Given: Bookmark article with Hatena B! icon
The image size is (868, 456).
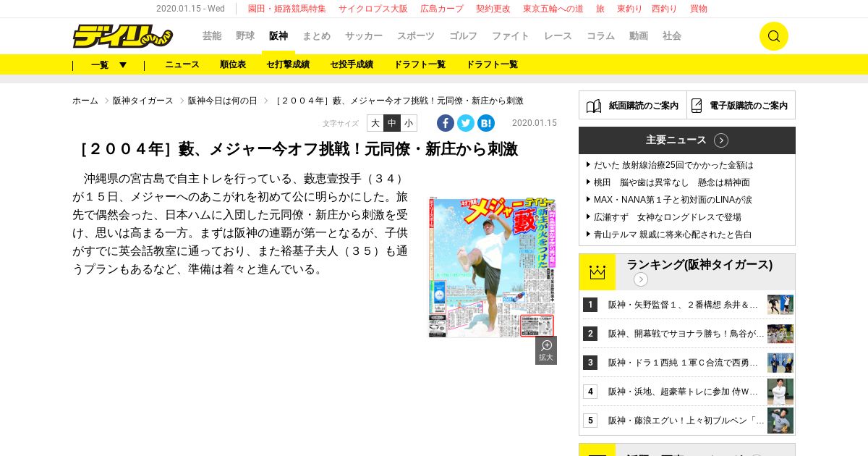Looking at the screenshot, I should [x=486, y=123].
